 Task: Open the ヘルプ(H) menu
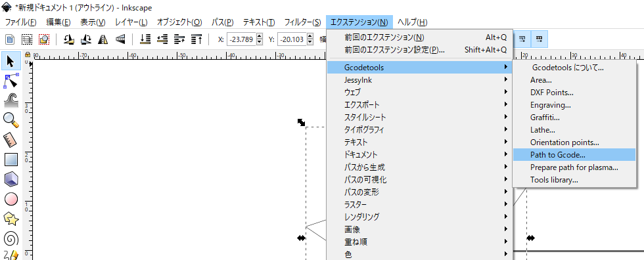413,22
